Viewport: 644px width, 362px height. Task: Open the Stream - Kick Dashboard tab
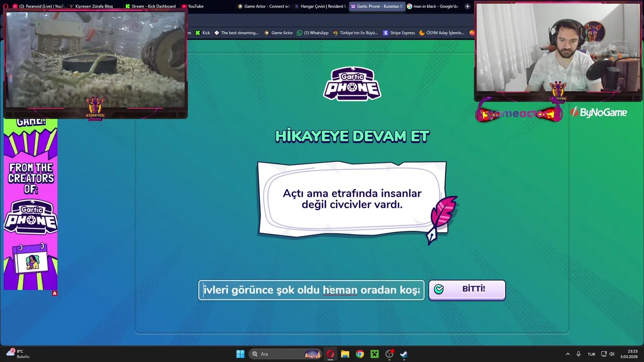pyautogui.click(x=150, y=6)
